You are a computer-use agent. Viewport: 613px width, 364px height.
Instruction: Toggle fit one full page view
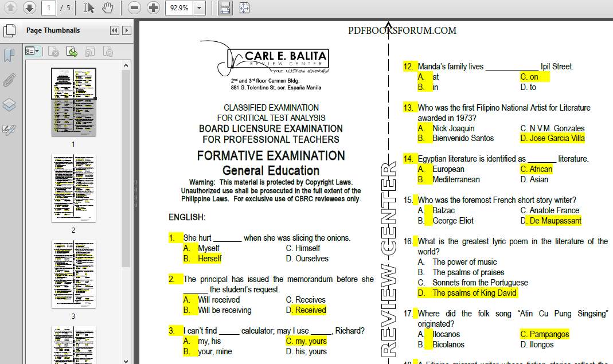coord(244,8)
